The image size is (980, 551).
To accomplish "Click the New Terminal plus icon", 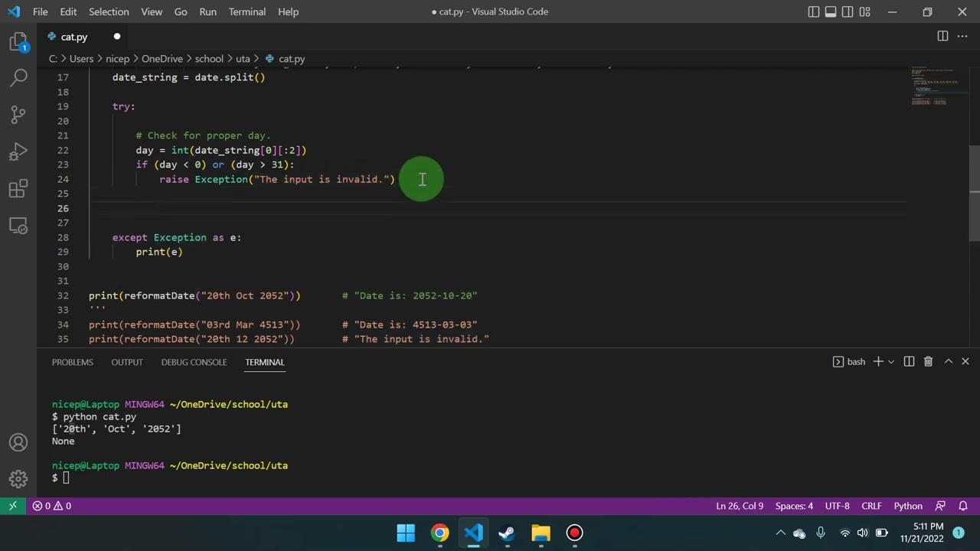I will [x=878, y=361].
